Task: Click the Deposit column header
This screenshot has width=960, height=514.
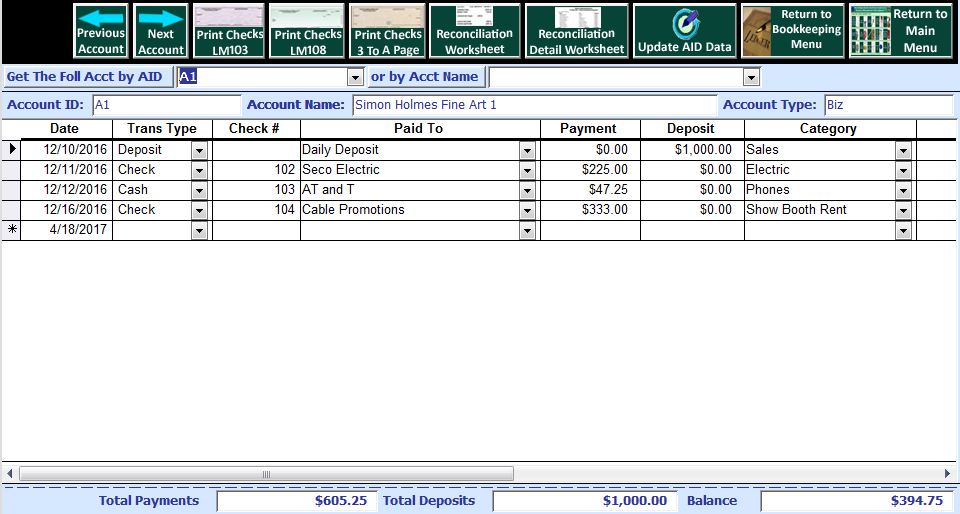Action: pos(691,128)
